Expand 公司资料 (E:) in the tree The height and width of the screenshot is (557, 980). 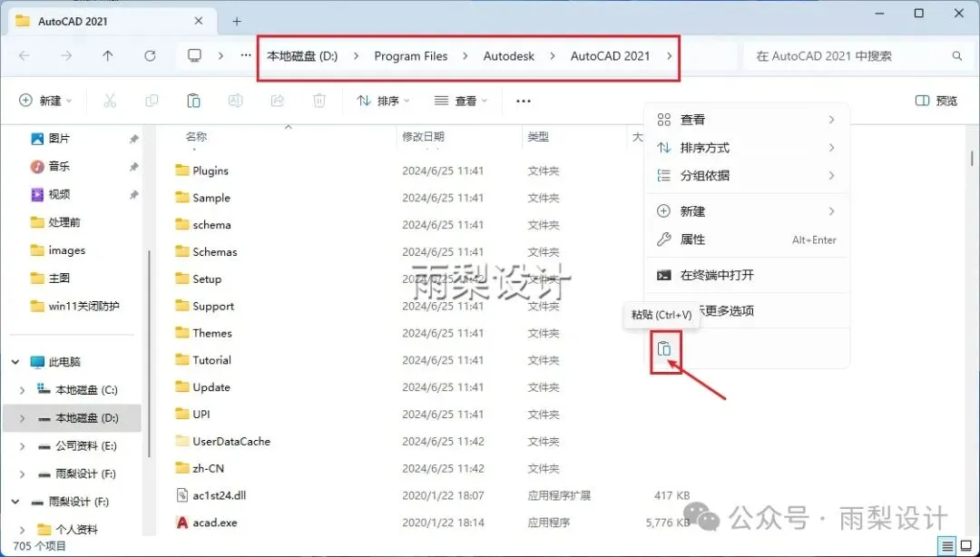pyautogui.click(x=23, y=446)
